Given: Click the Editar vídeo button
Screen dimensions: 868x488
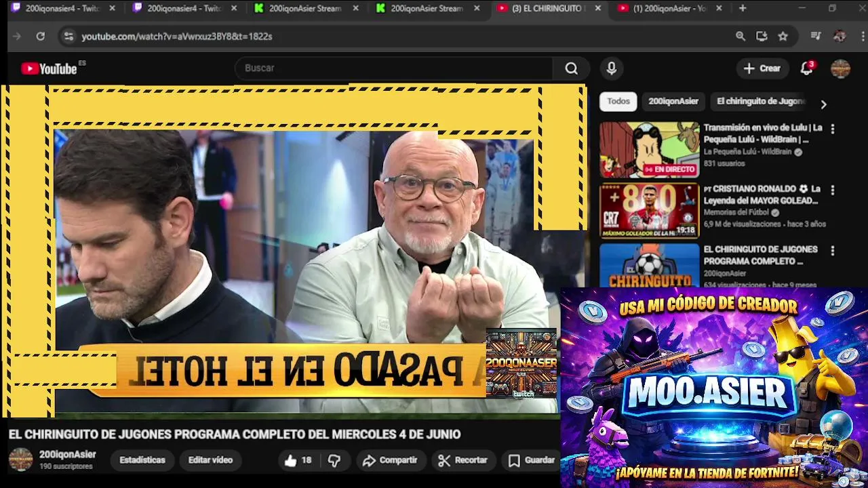Looking at the screenshot, I should click(x=210, y=460).
